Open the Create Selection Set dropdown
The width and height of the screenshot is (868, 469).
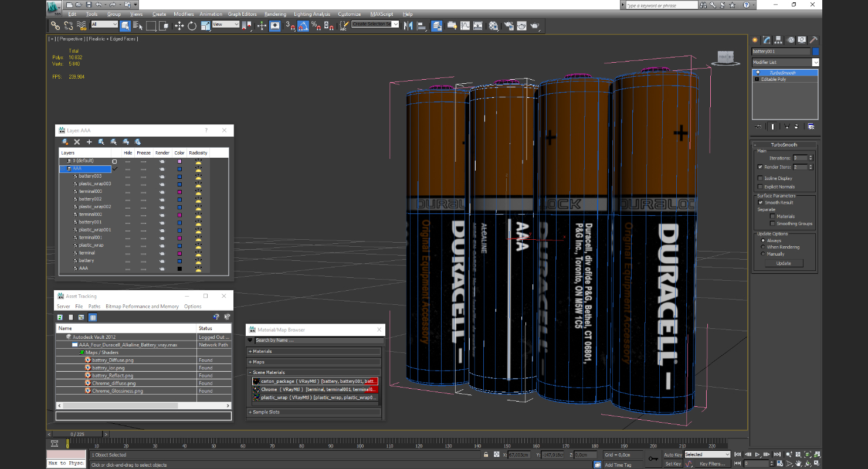click(375, 24)
